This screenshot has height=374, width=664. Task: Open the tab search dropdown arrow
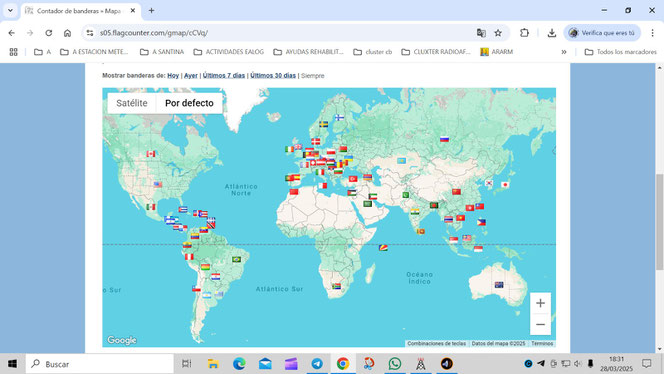[x=10, y=11]
